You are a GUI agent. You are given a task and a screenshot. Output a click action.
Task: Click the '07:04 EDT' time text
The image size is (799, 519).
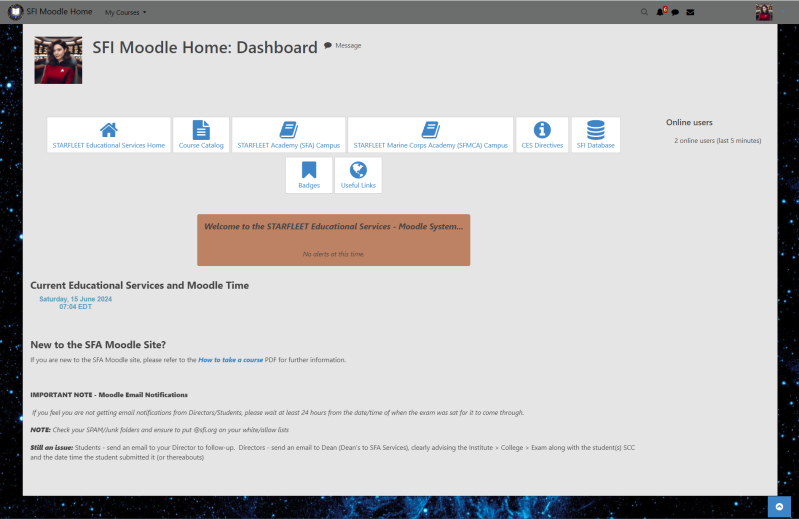[x=75, y=307]
